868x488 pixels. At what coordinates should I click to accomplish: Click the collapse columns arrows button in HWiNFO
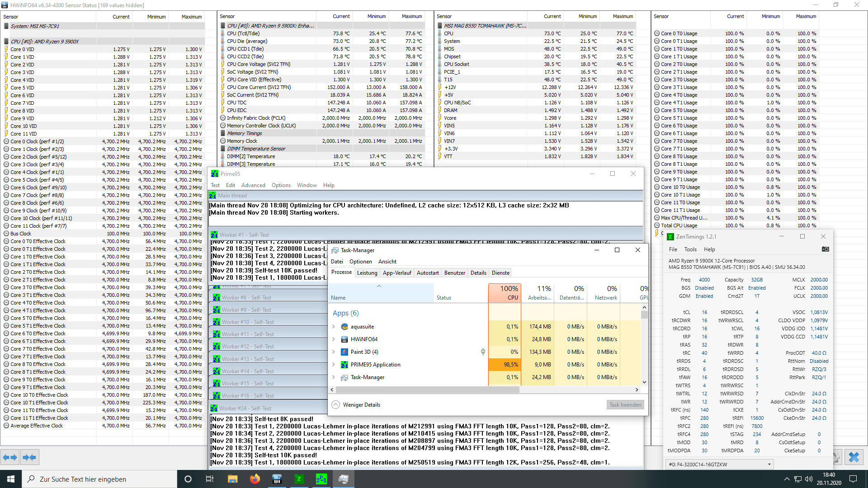pyautogui.click(x=29, y=457)
